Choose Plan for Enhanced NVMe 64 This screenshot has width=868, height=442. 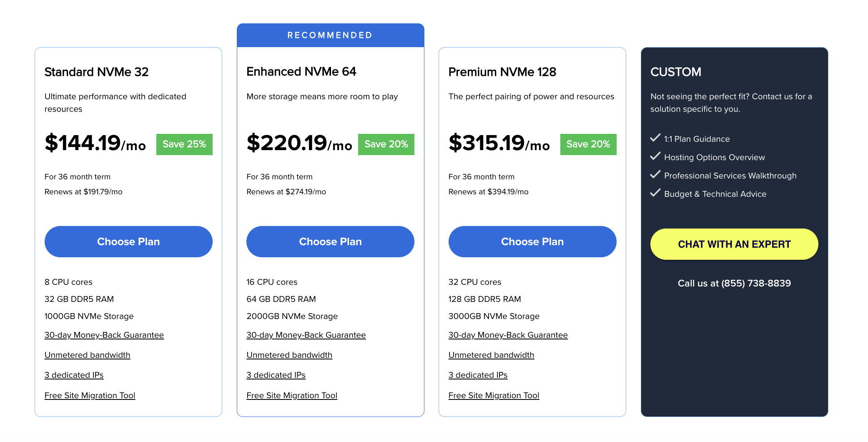point(330,241)
